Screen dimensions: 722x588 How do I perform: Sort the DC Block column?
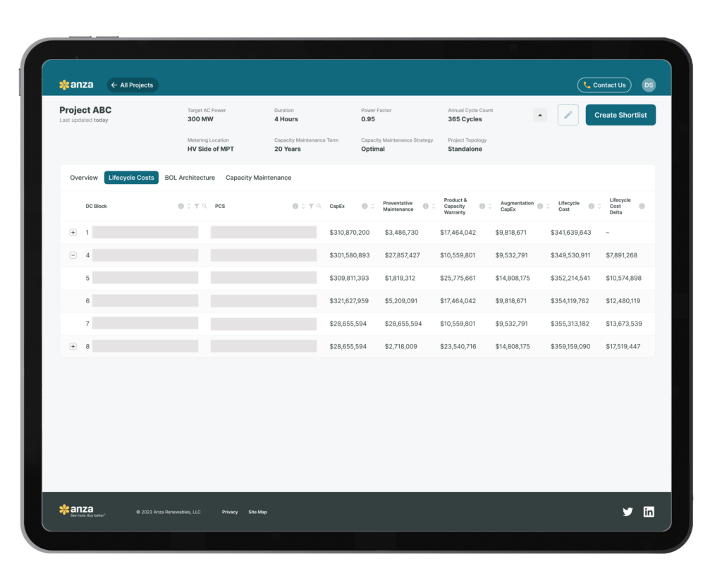pyautogui.click(x=189, y=207)
